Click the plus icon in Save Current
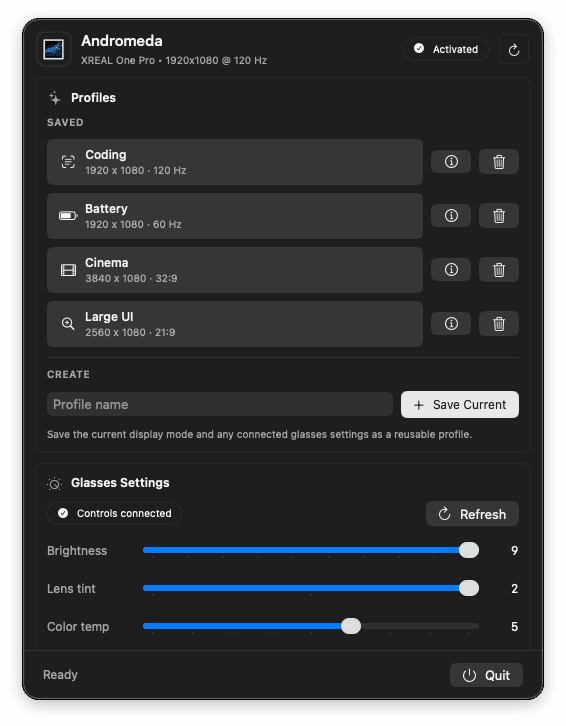566x726 pixels. point(419,405)
